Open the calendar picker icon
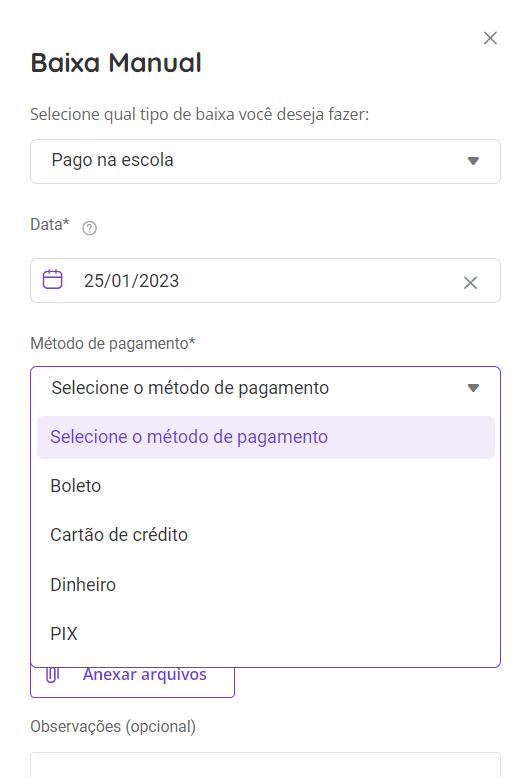Image resolution: width=527 pixels, height=777 pixels. tap(53, 279)
